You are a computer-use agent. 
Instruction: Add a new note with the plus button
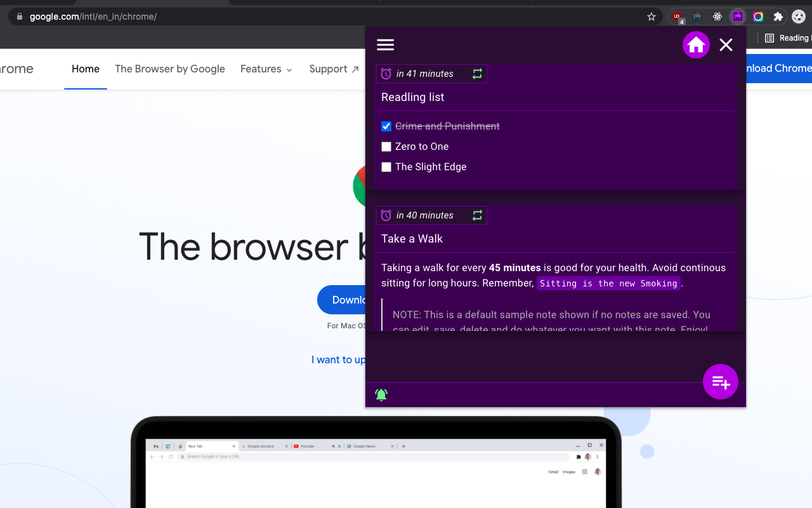[721, 382]
